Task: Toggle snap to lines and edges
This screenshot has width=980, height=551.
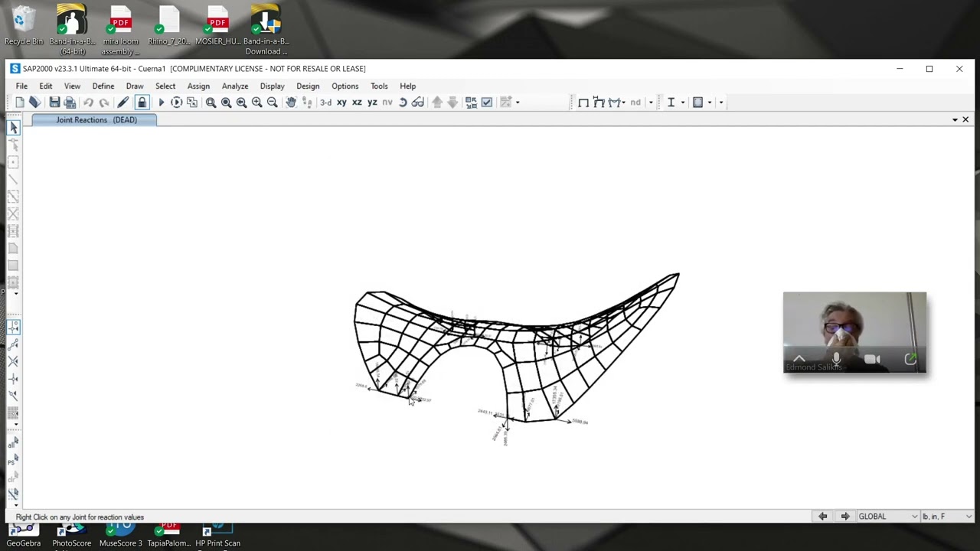Action: [x=13, y=395]
